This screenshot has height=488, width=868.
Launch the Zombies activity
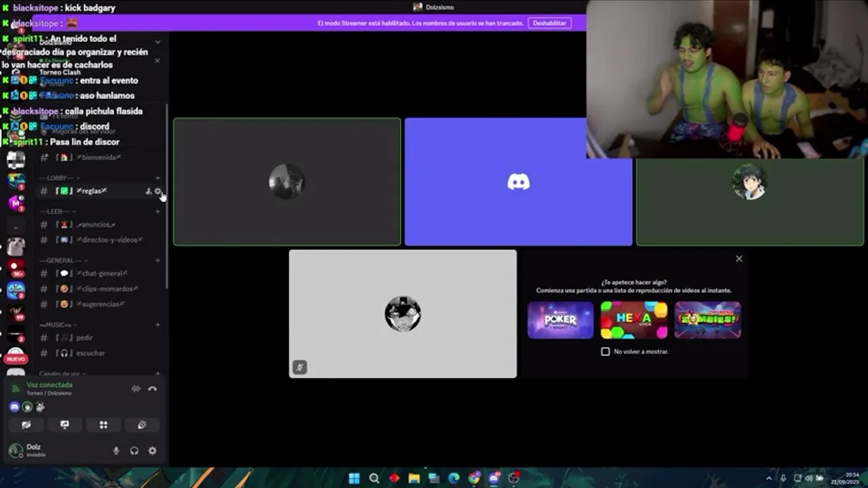click(x=708, y=320)
